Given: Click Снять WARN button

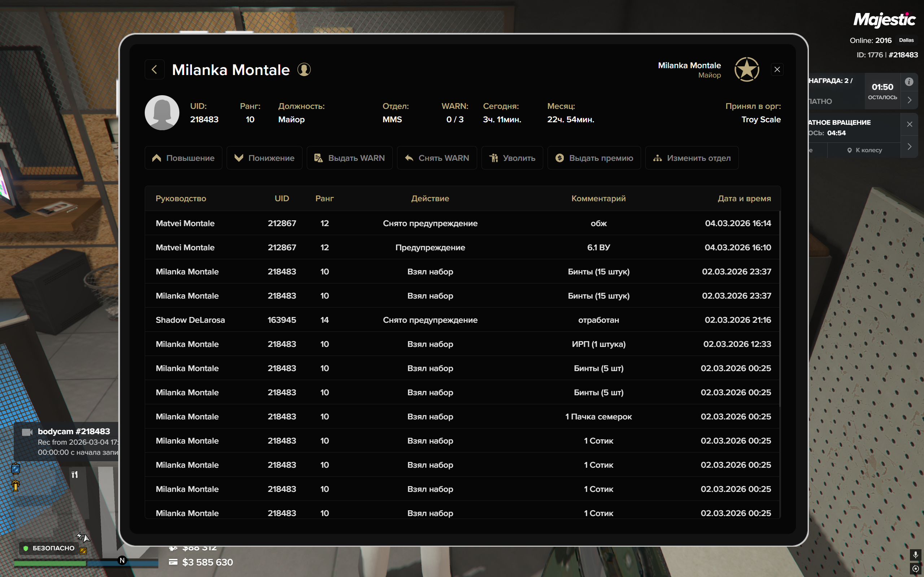Looking at the screenshot, I should coord(437,158).
